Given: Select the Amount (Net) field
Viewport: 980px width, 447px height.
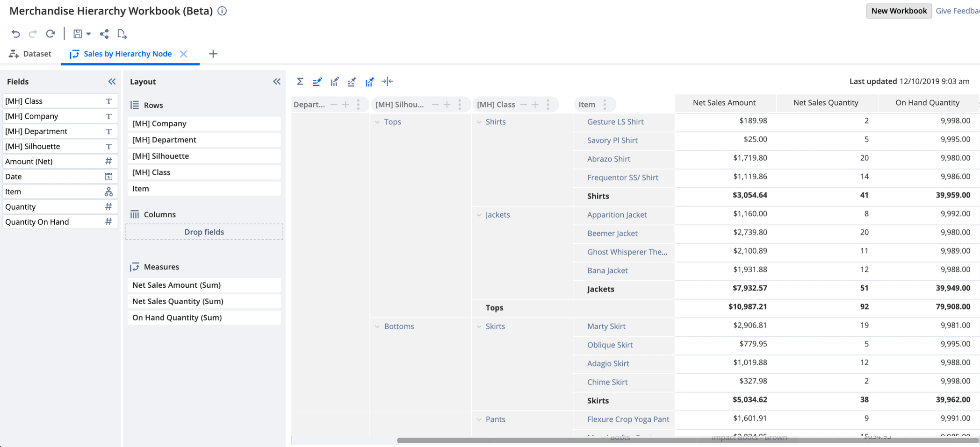Looking at the screenshot, I should pyautogui.click(x=60, y=161).
